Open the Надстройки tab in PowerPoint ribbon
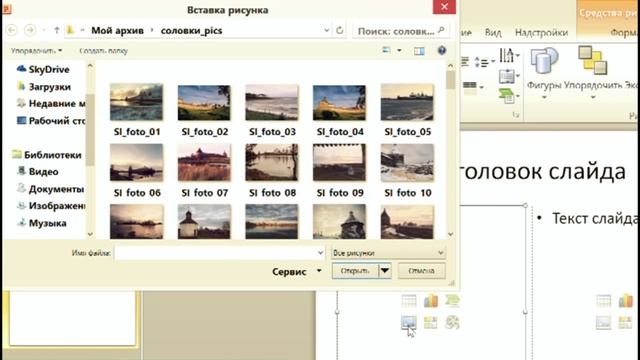640x360 pixels. point(541,32)
